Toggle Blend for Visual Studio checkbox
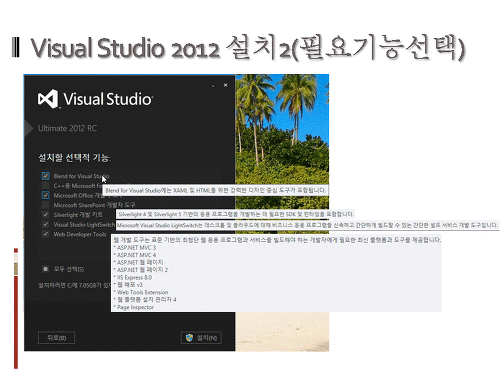 coord(46,176)
